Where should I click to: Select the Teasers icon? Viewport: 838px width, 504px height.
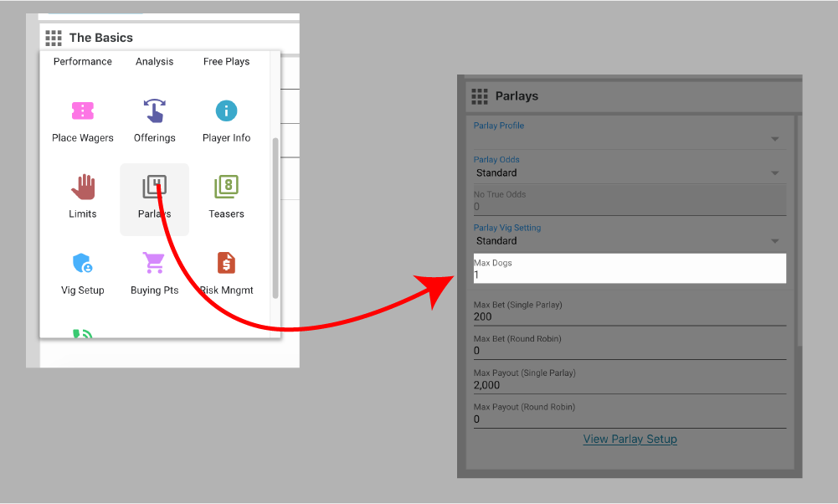[x=226, y=188]
